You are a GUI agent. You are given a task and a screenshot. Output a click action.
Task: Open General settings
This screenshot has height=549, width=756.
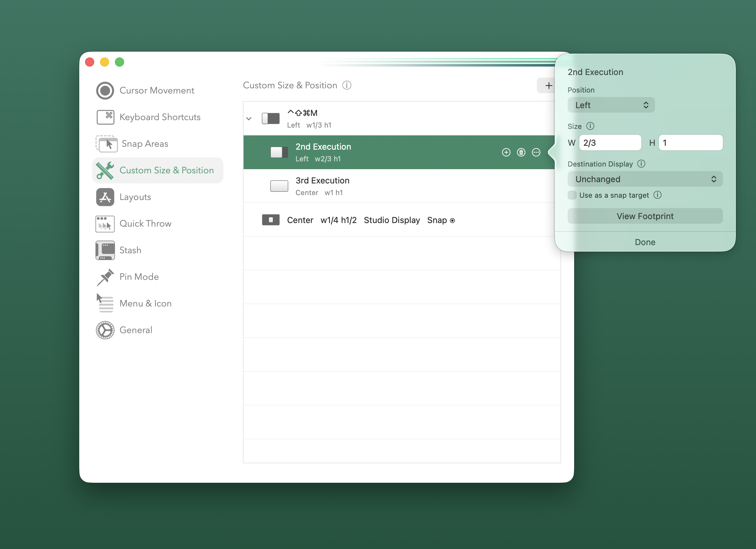click(x=124, y=330)
